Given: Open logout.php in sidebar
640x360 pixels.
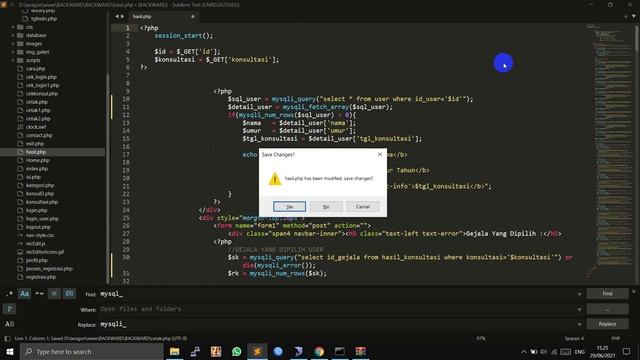Looking at the screenshot, I should pyautogui.click(x=38, y=227).
